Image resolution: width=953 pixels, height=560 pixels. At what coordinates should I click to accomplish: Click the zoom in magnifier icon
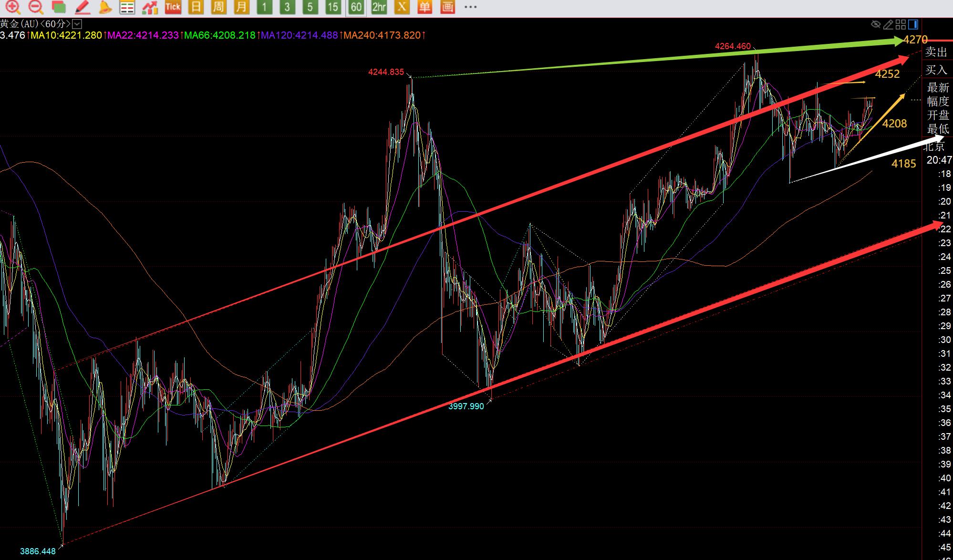pyautogui.click(x=13, y=7)
